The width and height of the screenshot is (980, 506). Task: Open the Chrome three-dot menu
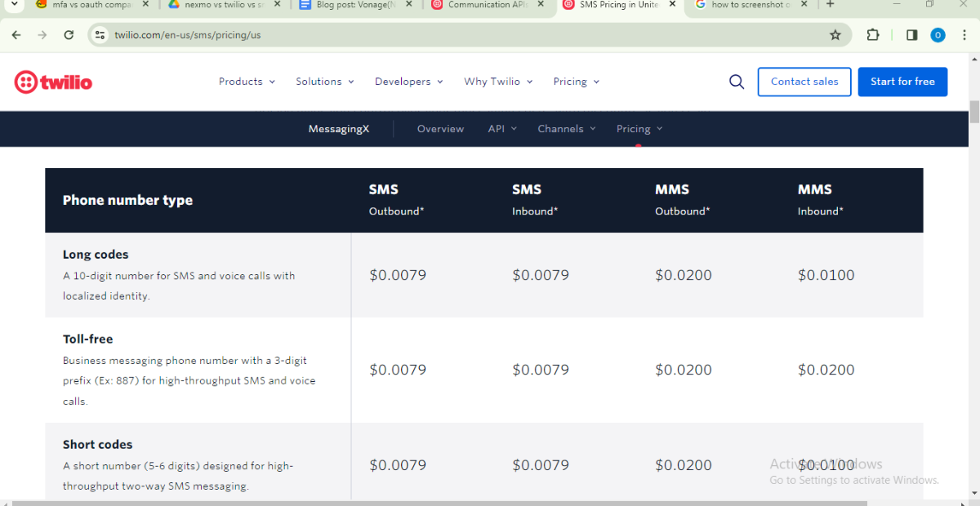click(964, 35)
